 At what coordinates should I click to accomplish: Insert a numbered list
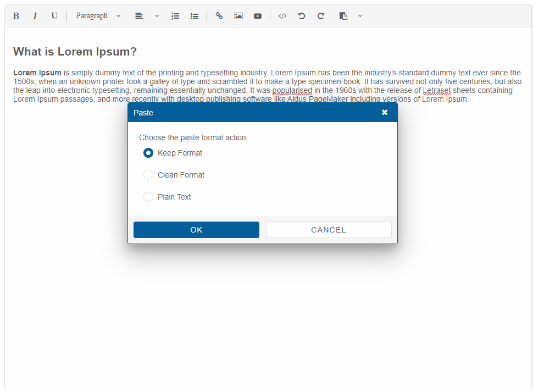pos(175,16)
